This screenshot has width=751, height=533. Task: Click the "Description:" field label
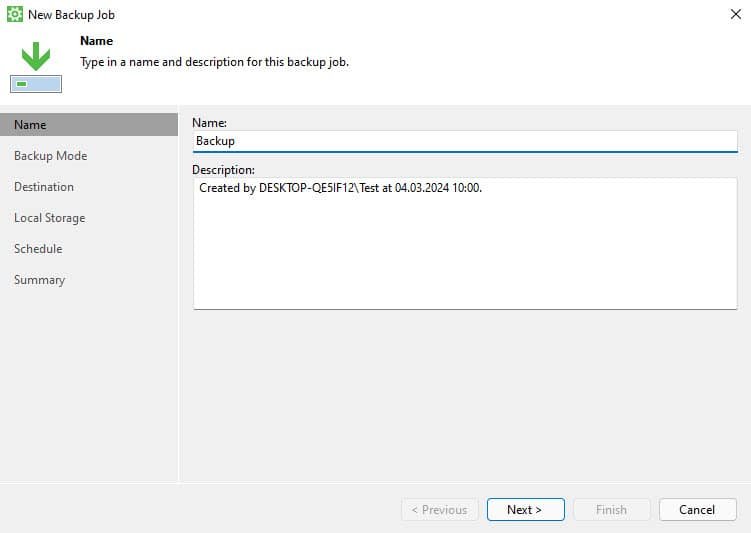[x=224, y=170]
